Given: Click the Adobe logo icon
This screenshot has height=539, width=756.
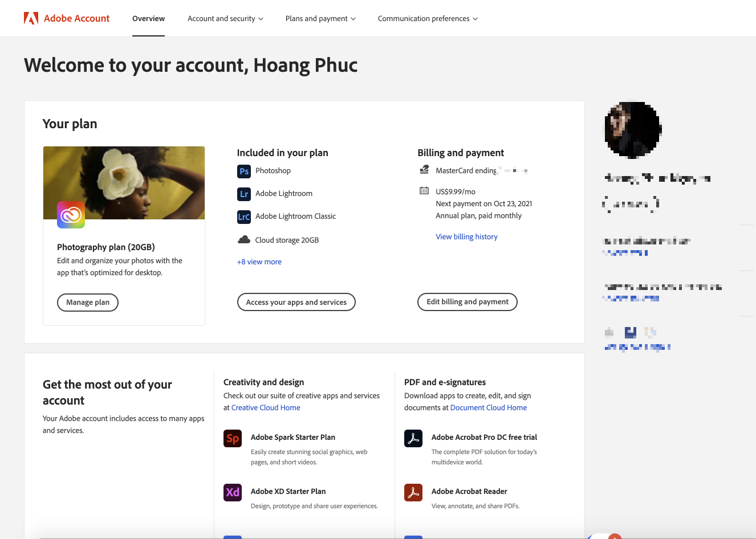Looking at the screenshot, I should pos(31,18).
